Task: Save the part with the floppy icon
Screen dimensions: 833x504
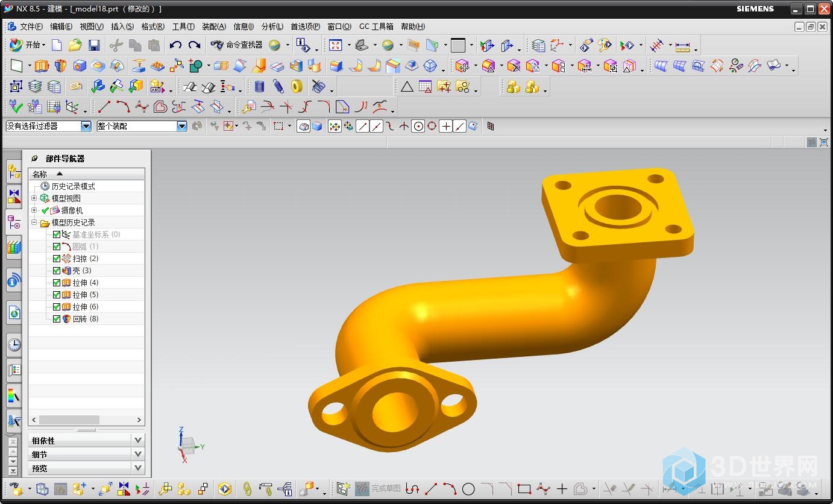Action: [93, 45]
